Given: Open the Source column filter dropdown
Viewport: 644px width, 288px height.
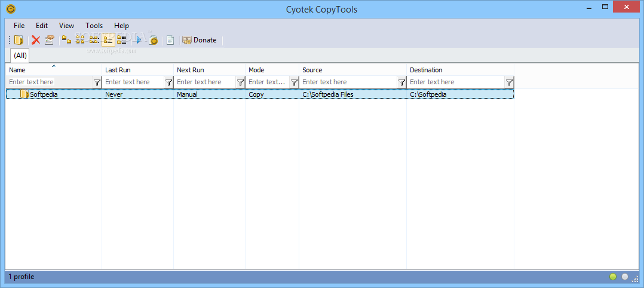Looking at the screenshot, I should tap(401, 82).
